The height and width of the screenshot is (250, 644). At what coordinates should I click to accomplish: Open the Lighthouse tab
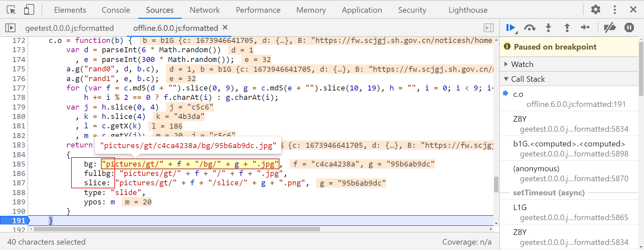[x=468, y=10]
